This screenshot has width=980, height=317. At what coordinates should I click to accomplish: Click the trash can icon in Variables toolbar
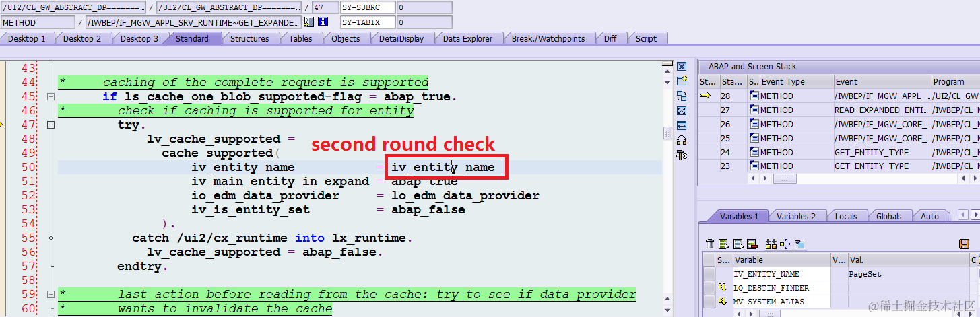pos(710,244)
